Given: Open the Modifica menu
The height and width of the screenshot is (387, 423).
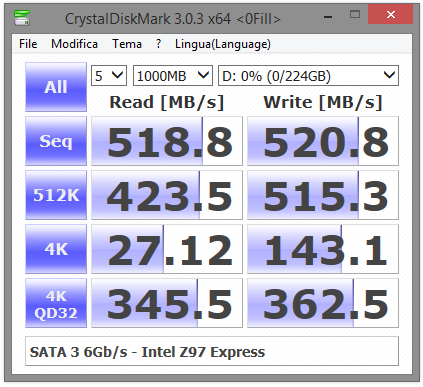Looking at the screenshot, I should 74,44.
